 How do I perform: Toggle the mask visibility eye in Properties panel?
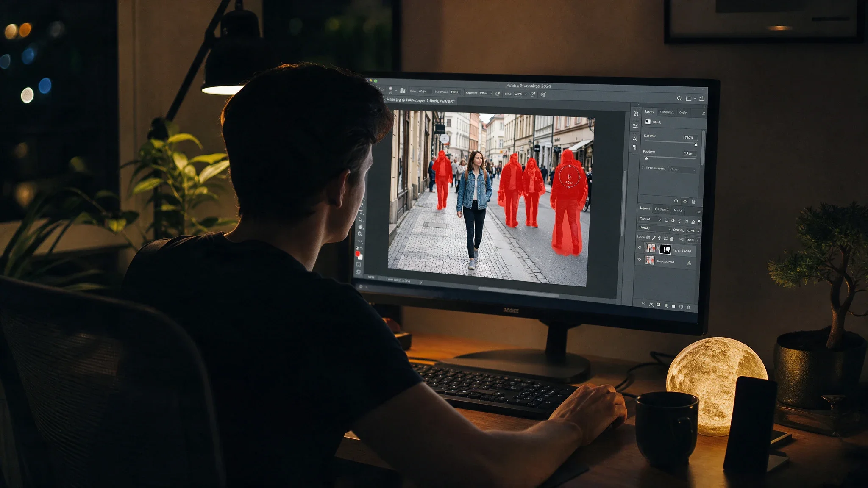click(685, 201)
